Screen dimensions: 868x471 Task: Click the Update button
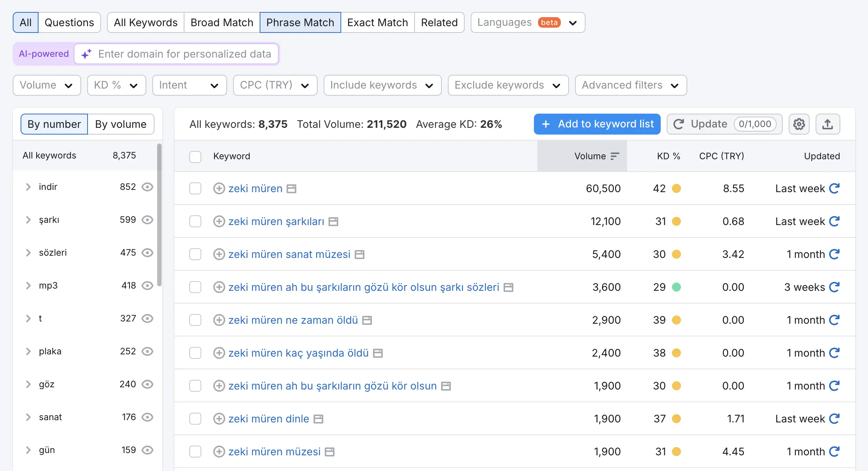point(724,124)
